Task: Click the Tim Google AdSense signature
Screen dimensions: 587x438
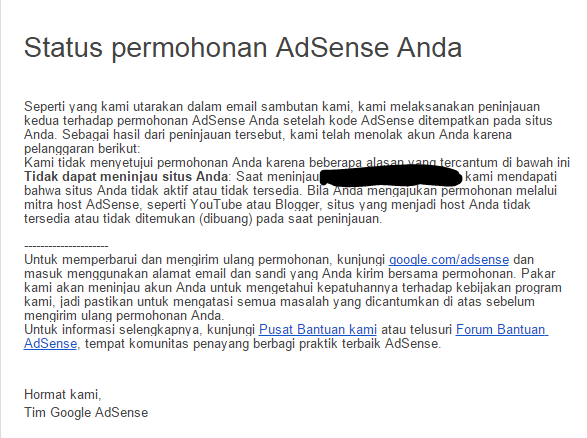Action: click(86, 412)
